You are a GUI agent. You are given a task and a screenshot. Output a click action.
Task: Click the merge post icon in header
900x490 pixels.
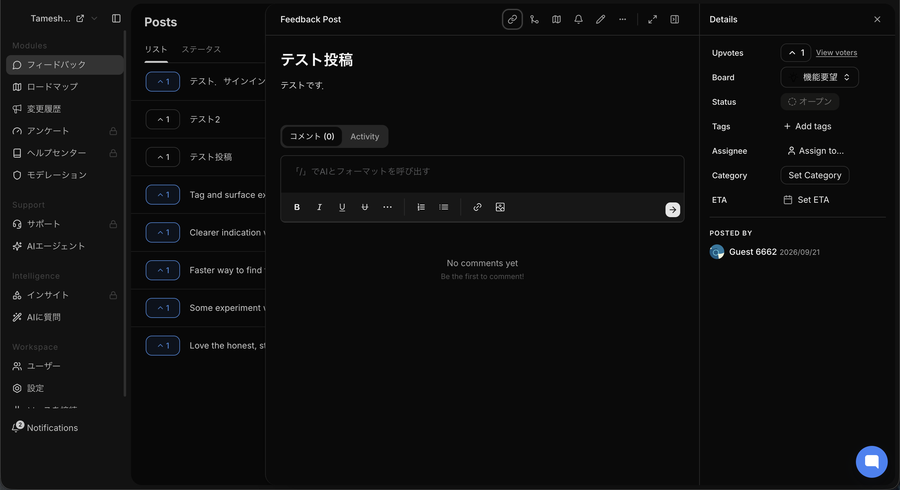pos(534,20)
